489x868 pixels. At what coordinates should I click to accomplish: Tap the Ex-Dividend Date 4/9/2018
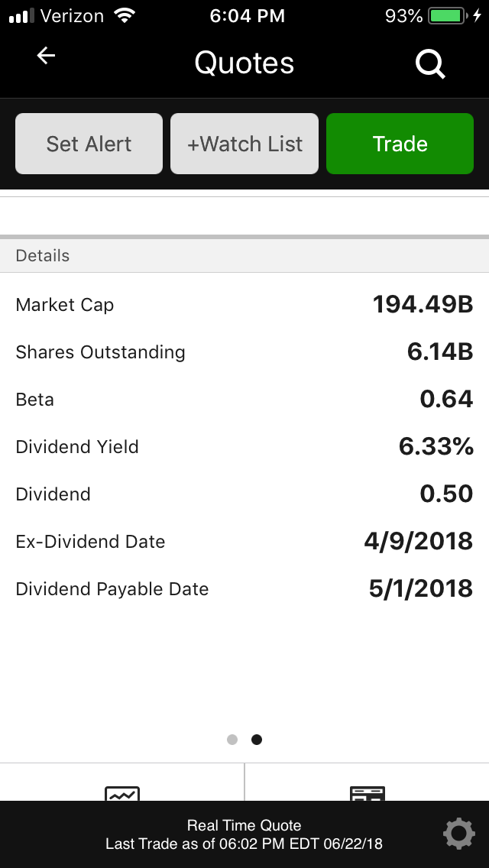pos(418,542)
